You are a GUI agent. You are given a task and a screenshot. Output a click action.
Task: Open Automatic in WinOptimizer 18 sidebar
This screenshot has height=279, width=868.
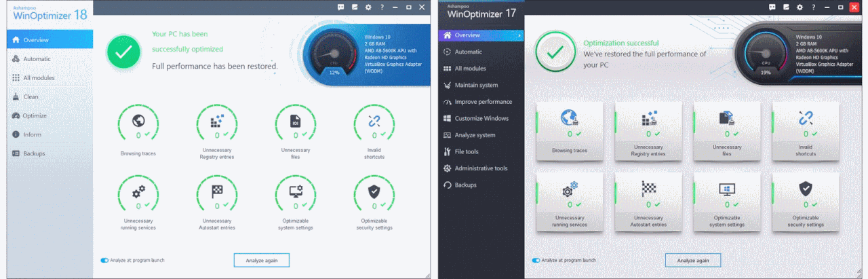(x=50, y=59)
